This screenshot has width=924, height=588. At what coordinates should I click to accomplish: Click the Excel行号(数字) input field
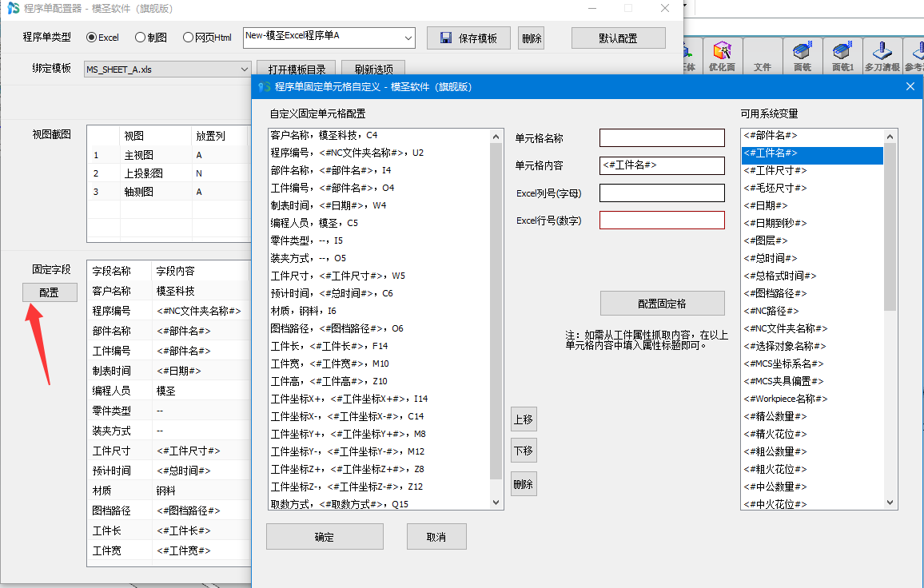click(x=662, y=220)
